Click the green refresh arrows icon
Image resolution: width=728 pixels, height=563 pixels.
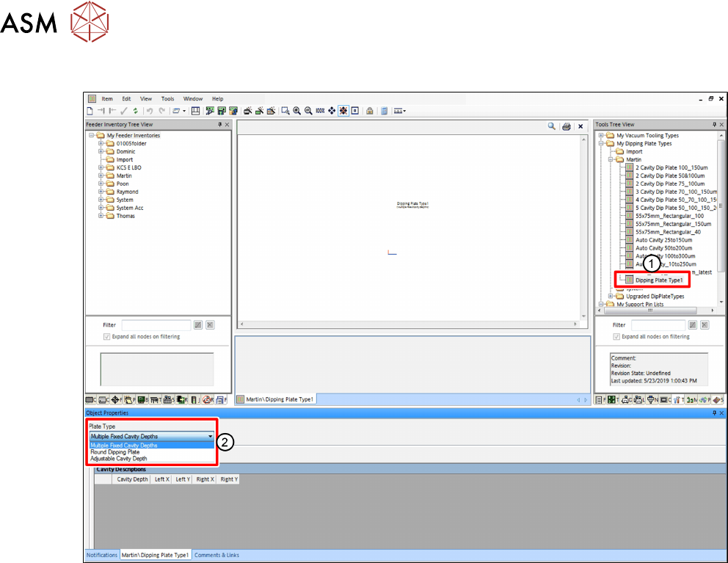point(135,111)
